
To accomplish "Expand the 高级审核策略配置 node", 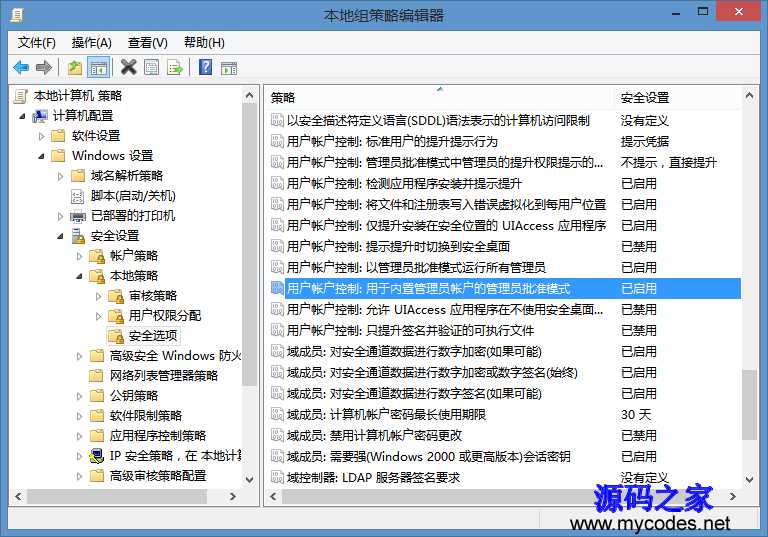I will pos(79,476).
